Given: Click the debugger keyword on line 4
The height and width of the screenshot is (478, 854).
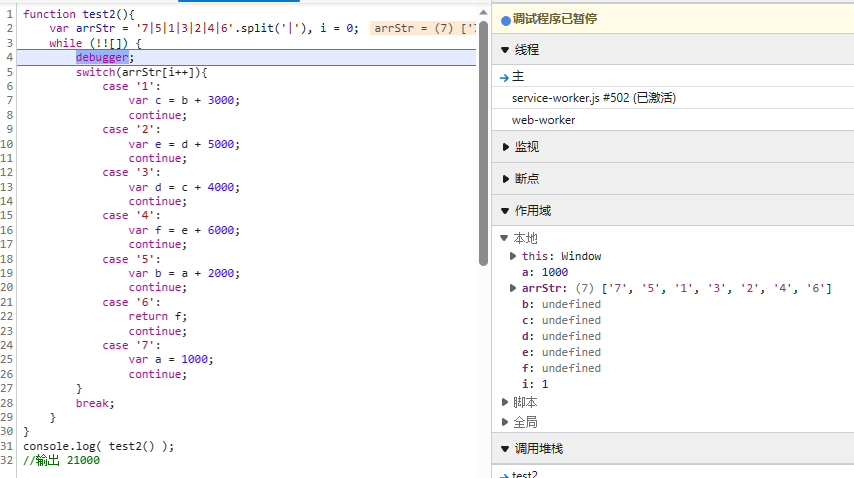Looking at the screenshot, I should (101, 57).
